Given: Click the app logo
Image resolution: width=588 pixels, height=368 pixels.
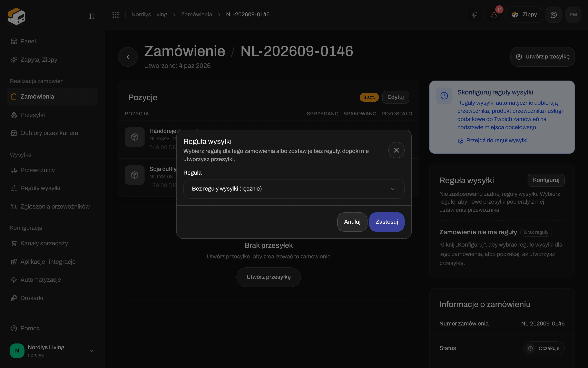Looking at the screenshot, I should [16, 16].
